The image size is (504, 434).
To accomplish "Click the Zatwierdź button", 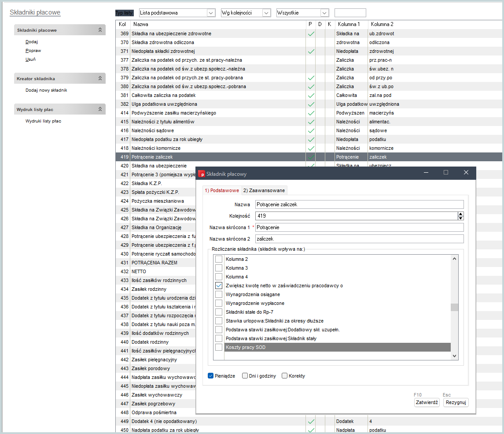I will pyautogui.click(x=427, y=402).
